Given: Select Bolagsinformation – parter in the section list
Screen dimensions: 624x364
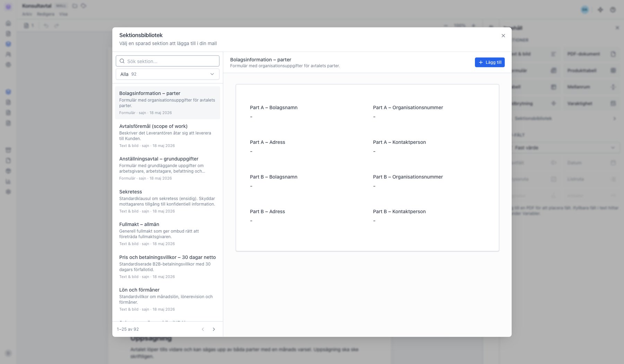Looking at the screenshot, I should pos(167,103).
